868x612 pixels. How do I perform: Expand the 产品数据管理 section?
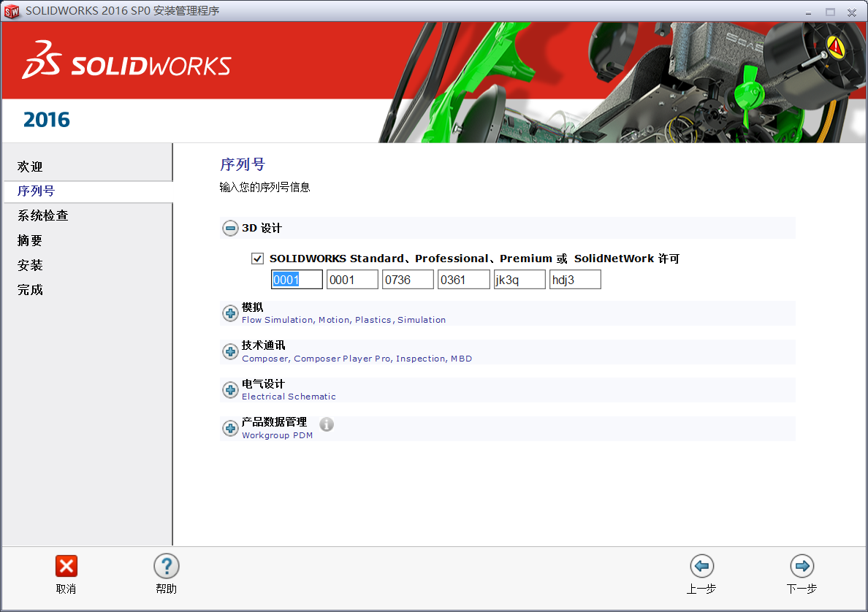pyautogui.click(x=230, y=428)
